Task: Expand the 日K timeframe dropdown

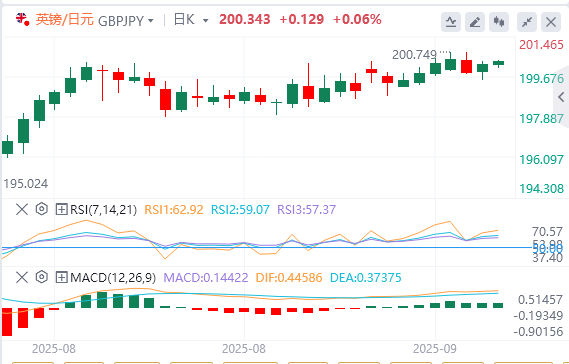Action: click(x=205, y=21)
